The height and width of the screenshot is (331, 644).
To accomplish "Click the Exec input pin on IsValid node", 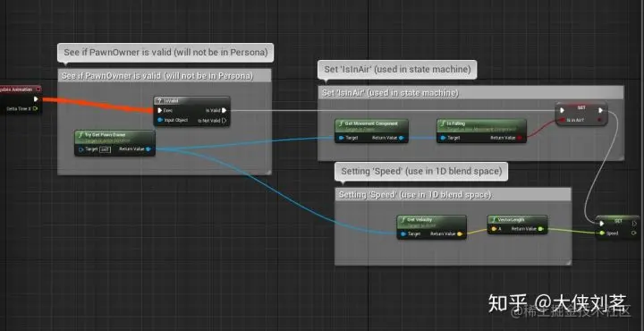I will pos(160,110).
